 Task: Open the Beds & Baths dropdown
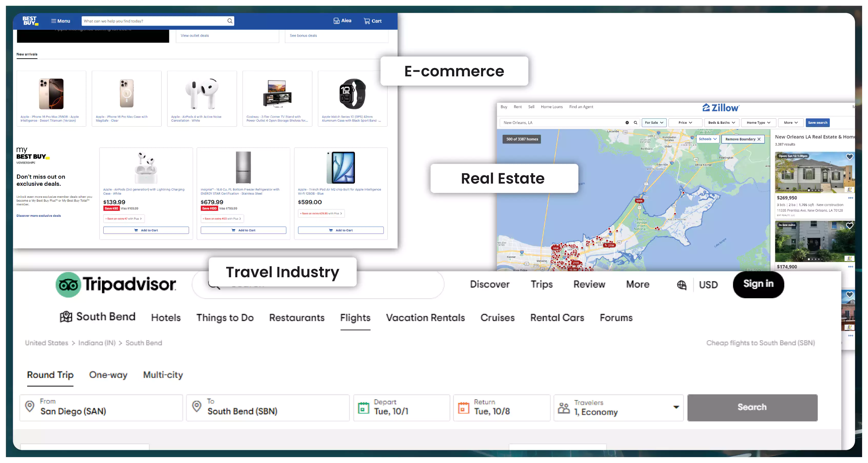[x=721, y=122]
